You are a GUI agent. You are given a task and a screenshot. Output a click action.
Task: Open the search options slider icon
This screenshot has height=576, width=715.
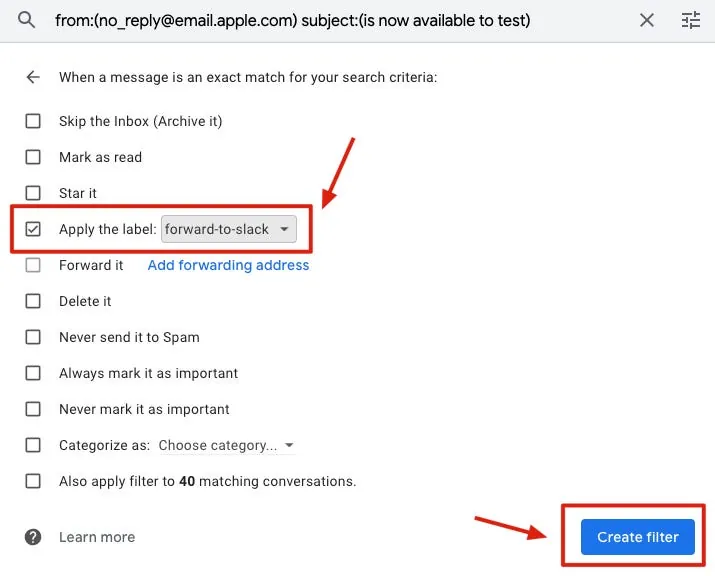coord(691,20)
